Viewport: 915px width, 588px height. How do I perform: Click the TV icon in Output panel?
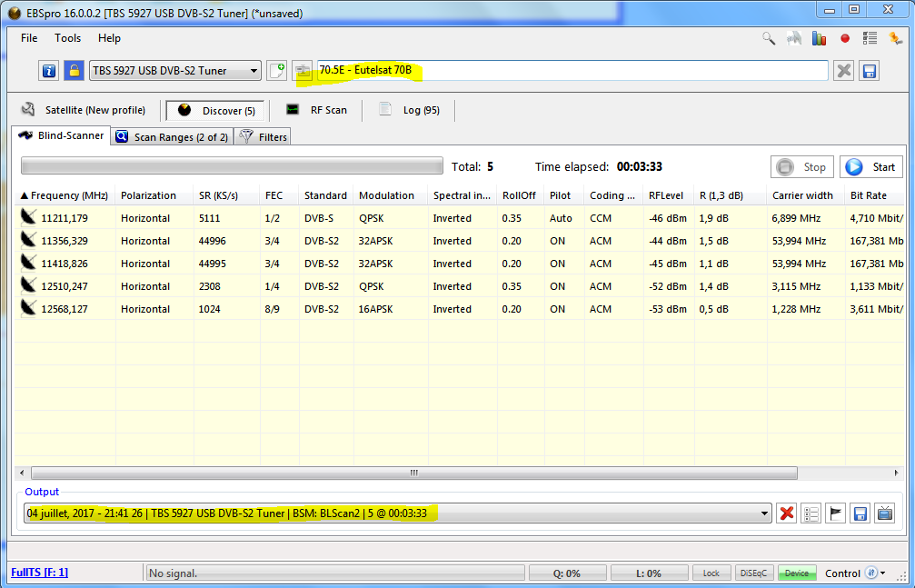click(x=884, y=513)
